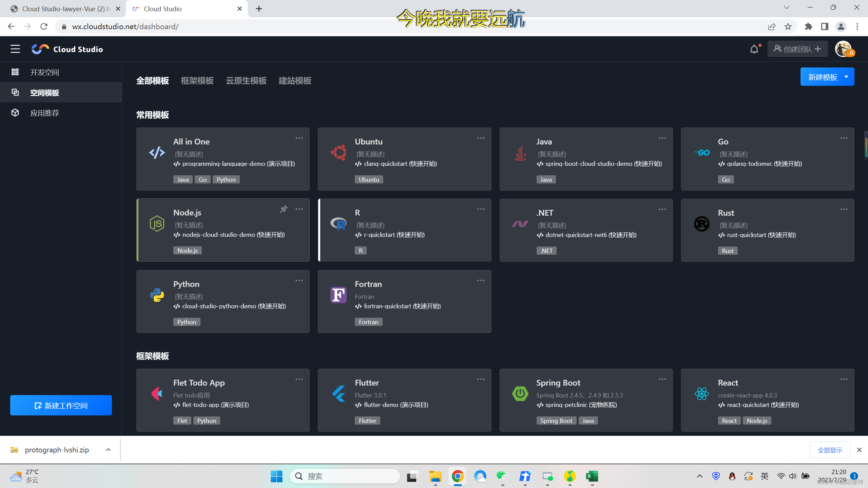Open 应用推荐 in the sidebar

coord(44,113)
